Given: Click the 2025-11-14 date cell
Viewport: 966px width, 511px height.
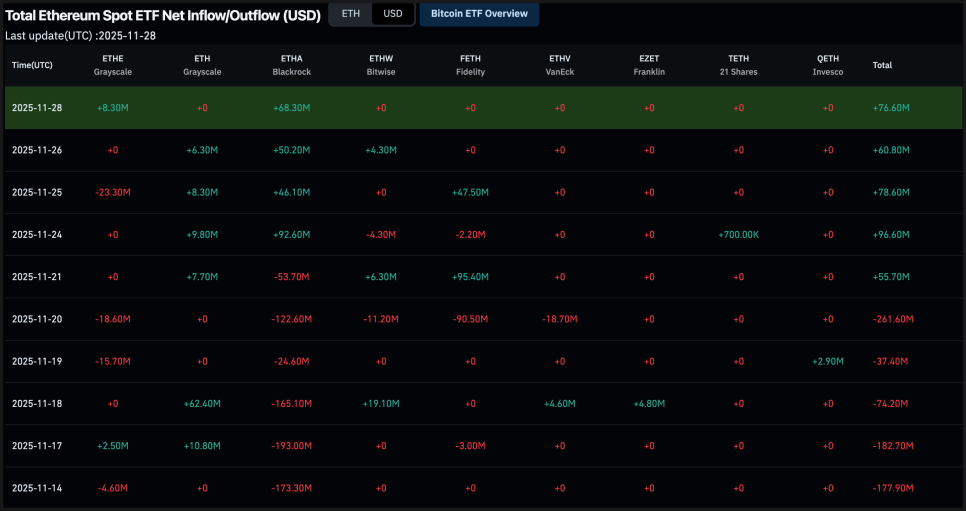Looking at the screenshot, I should coord(37,488).
